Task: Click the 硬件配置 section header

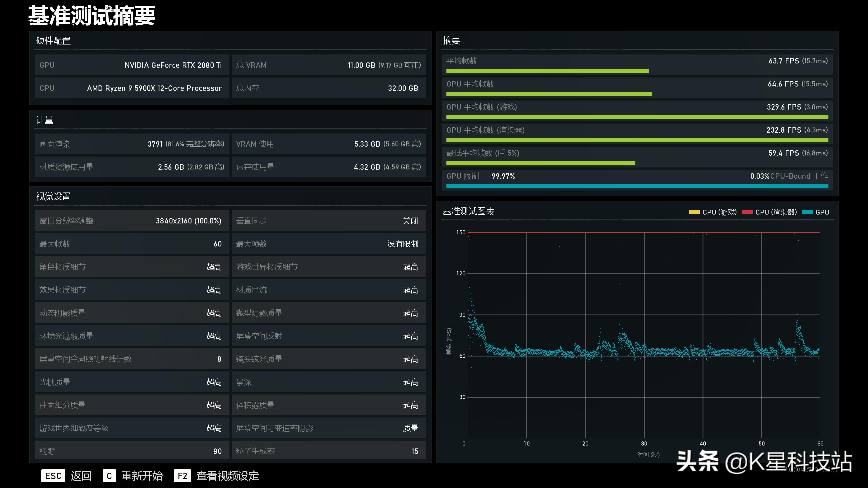Action: 53,41
